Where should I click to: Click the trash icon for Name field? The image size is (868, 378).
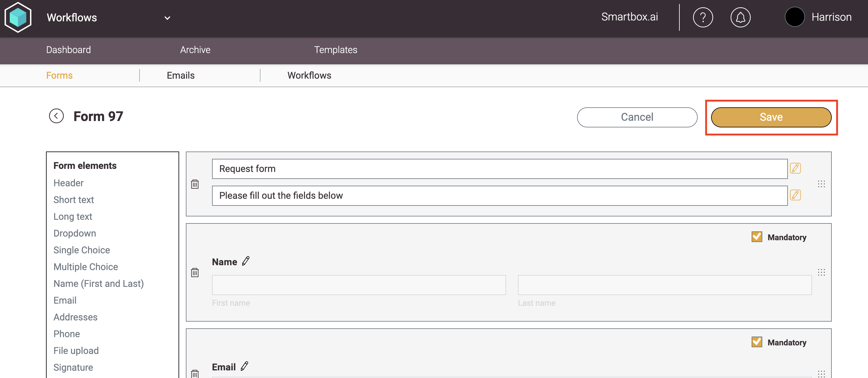[x=195, y=273]
